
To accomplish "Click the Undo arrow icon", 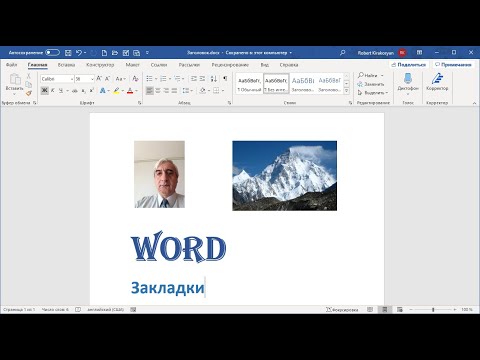I will (79, 53).
